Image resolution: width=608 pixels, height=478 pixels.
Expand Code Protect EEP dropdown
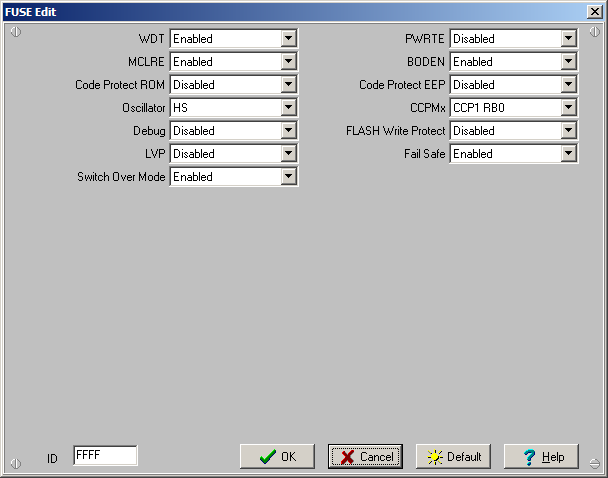pos(568,85)
